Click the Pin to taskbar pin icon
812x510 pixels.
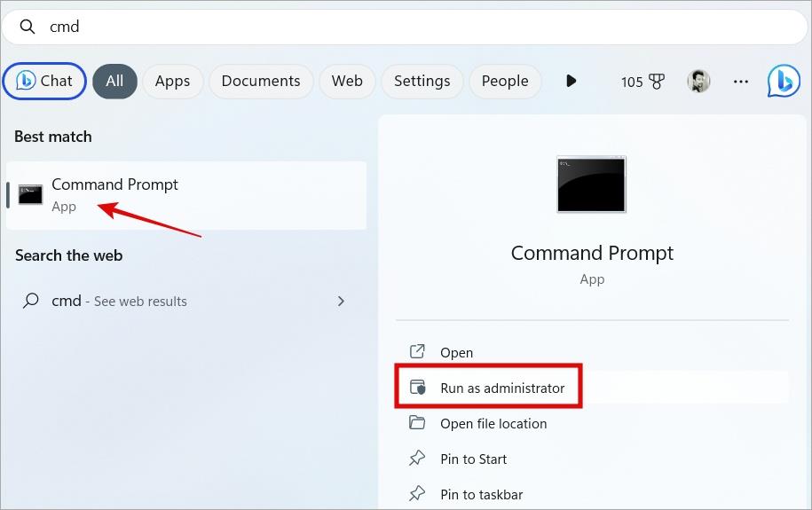click(417, 493)
